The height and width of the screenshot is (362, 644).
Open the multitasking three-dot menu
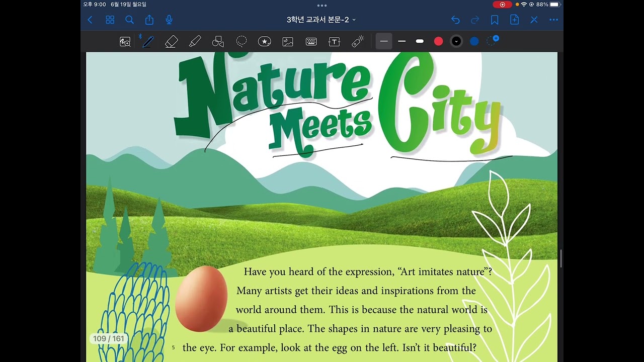[x=322, y=6]
